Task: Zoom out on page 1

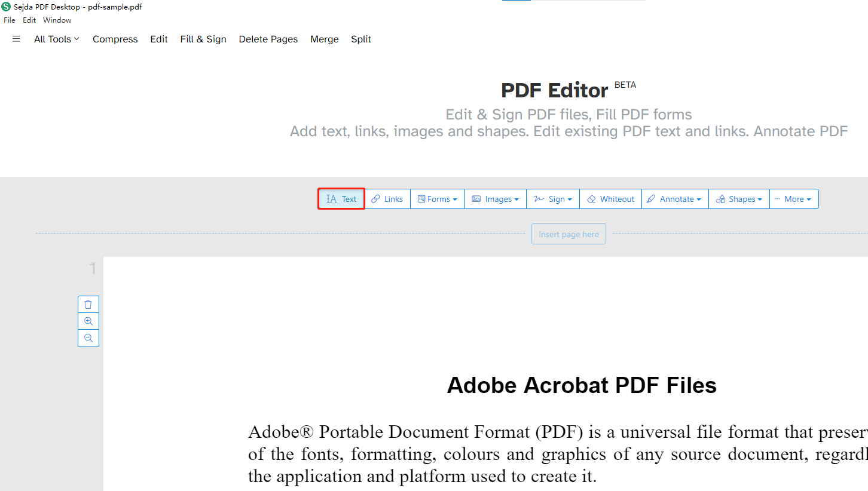Action: [x=88, y=338]
